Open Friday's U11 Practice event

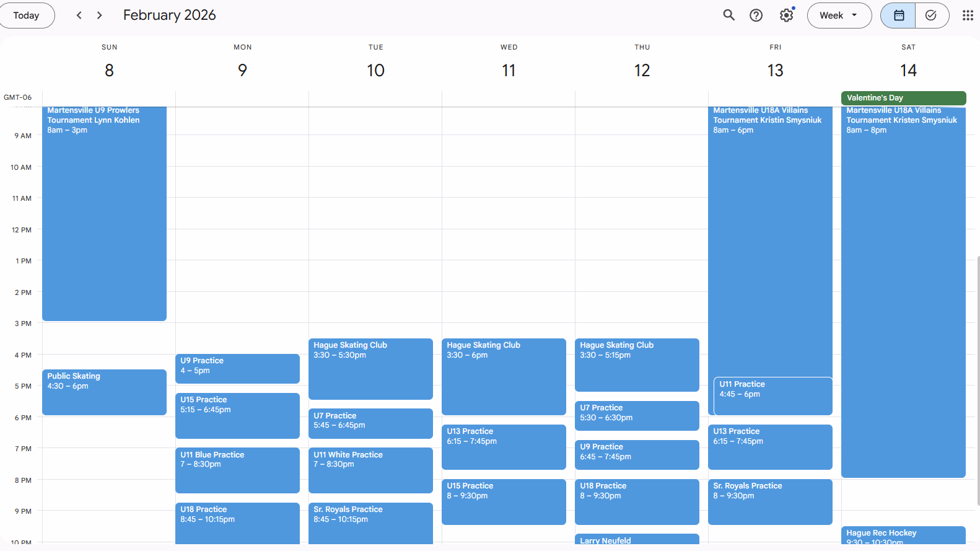click(772, 395)
